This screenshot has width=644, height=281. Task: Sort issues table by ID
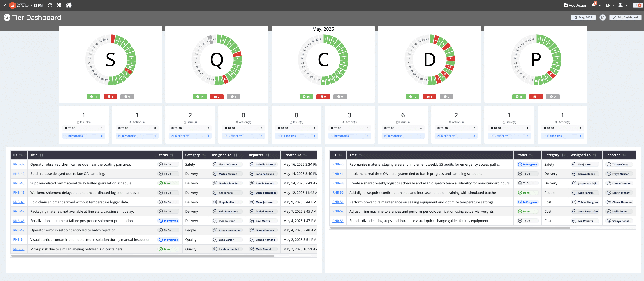21,155
